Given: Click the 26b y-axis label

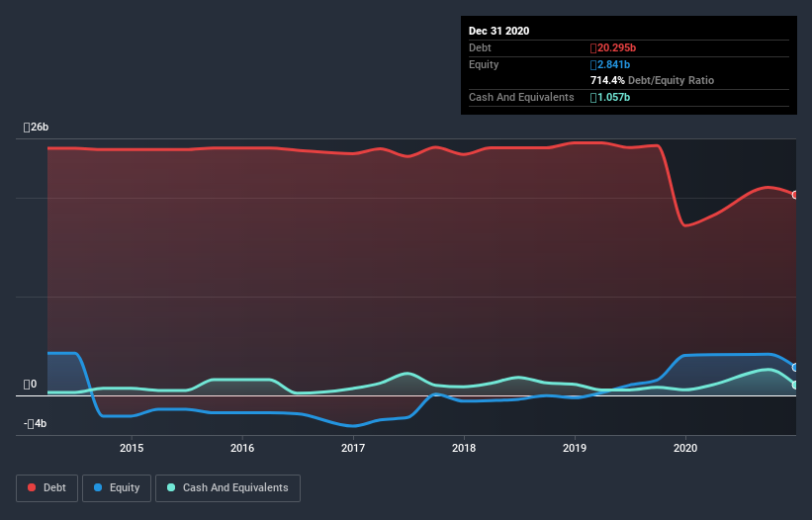Looking at the screenshot, I should [x=36, y=128].
